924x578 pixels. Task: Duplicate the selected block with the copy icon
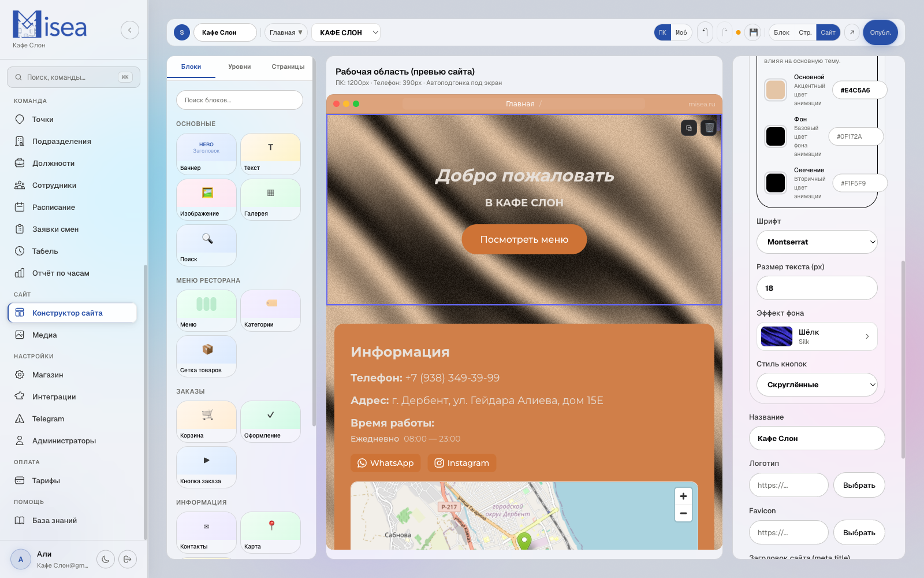[x=689, y=128]
